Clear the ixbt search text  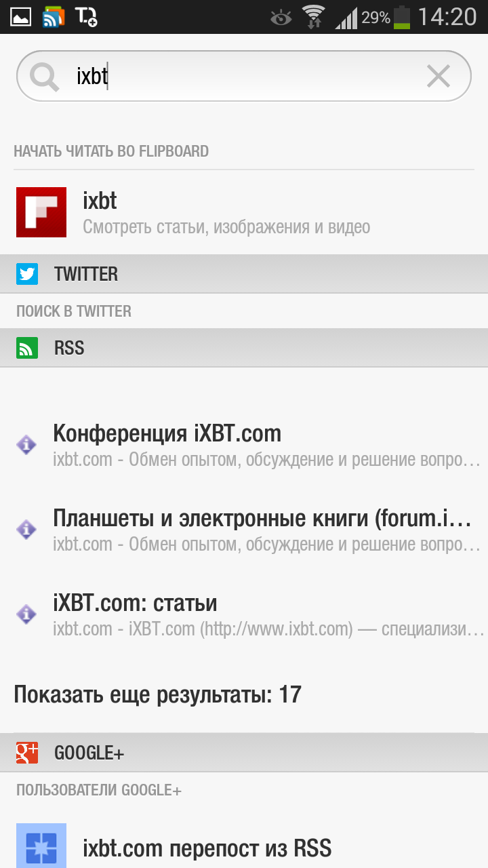click(x=439, y=77)
